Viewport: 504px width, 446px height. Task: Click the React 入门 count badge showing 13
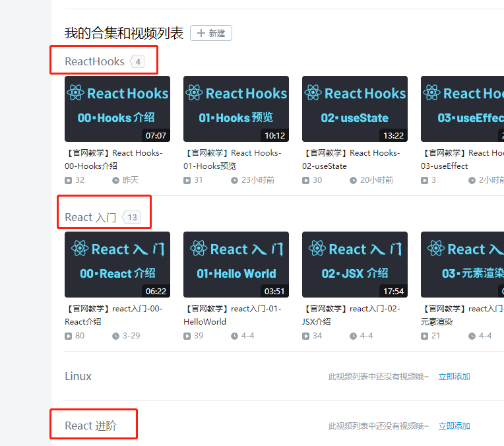pos(132,218)
